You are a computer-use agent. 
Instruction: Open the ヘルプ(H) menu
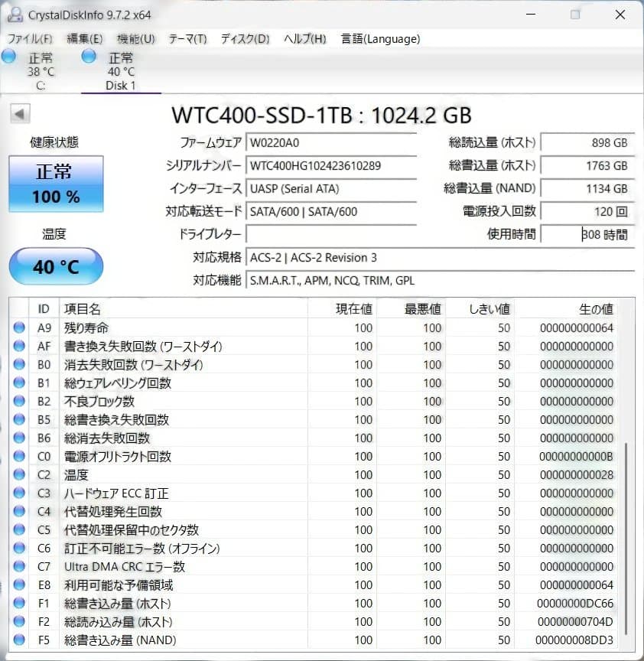click(x=304, y=39)
